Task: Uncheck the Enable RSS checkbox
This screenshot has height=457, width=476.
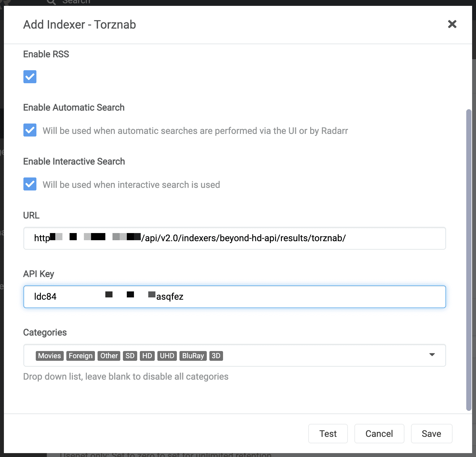Action: point(30,77)
